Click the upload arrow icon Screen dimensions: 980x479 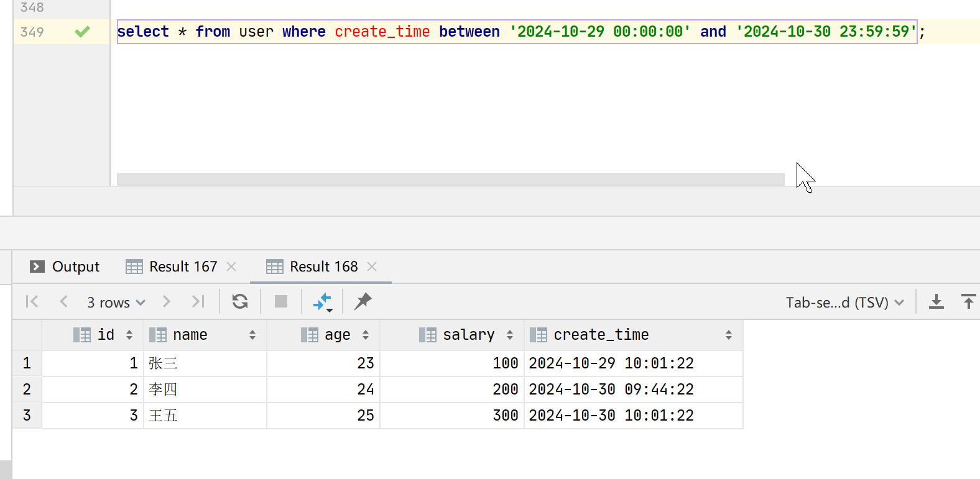pyautogui.click(x=968, y=302)
